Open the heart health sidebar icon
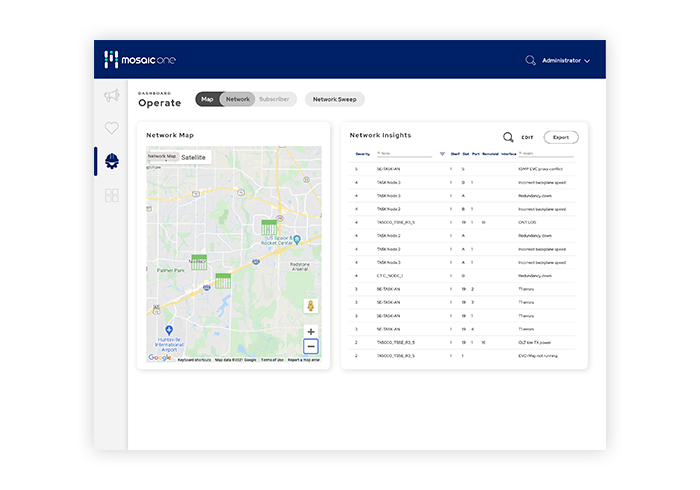This screenshot has width=700, height=490. [111, 128]
